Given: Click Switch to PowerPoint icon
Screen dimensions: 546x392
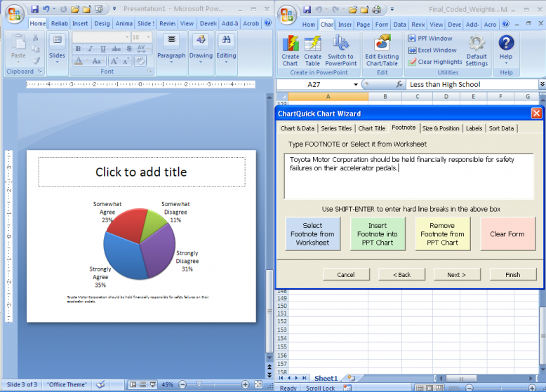Looking at the screenshot, I should click(341, 50).
